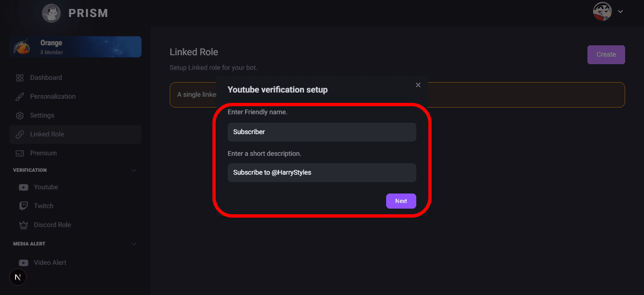Click the round N badge icon
The width and height of the screenshot is (644, 295).
[x=18, y=277]
